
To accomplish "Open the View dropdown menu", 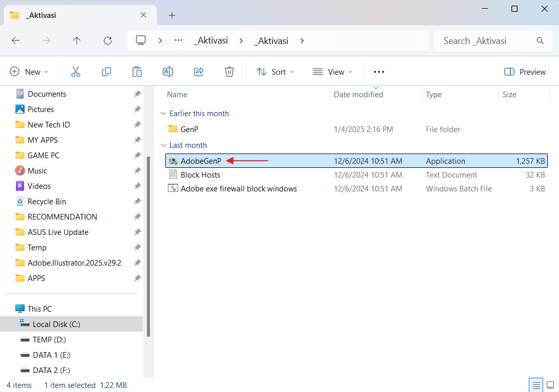I will tap(333, 72).
